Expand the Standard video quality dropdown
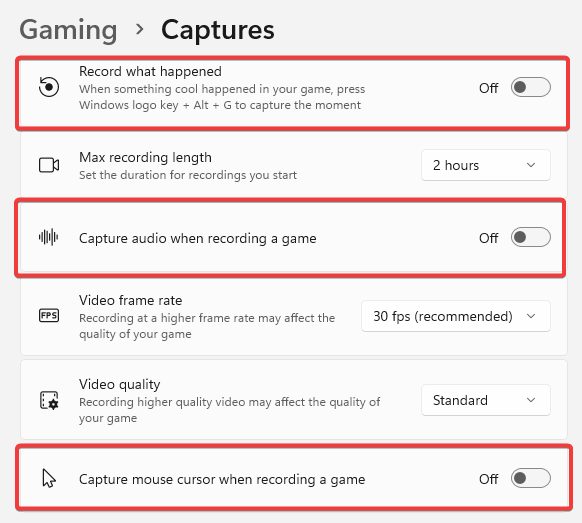This screenshot has width=582, height=523. coord(485,400)
